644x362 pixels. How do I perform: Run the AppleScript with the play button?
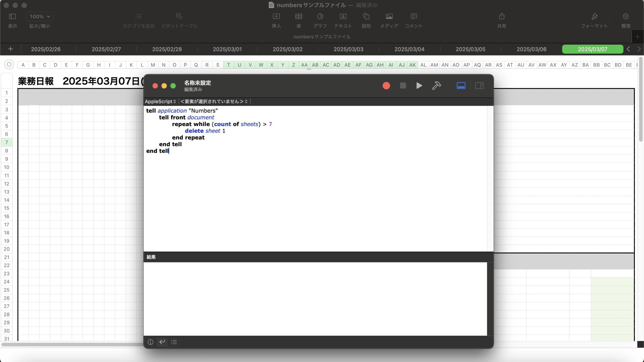tap(419, 86)
